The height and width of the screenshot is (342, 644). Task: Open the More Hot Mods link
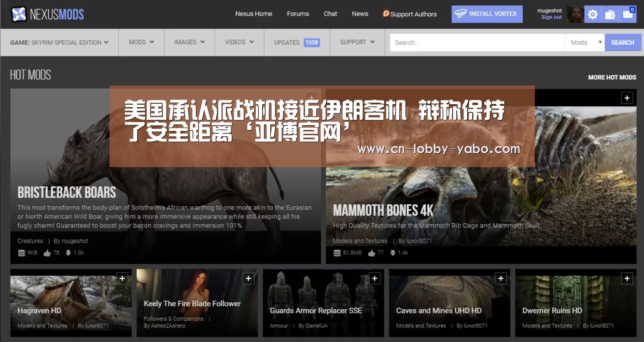pyautogui.click(x=612, y=77)
